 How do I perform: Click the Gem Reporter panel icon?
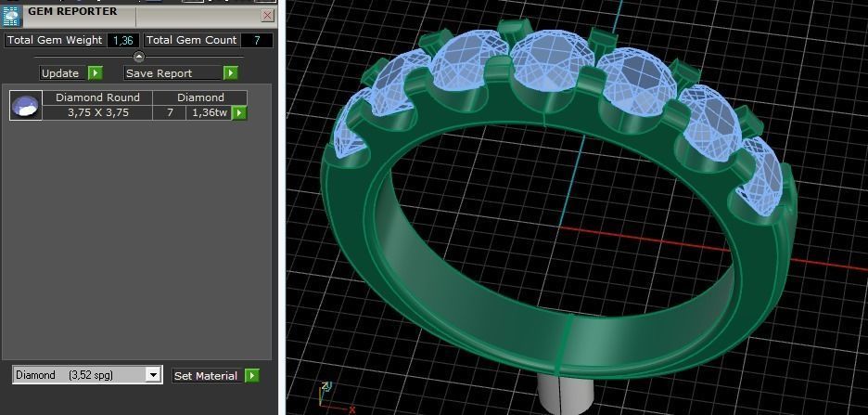pyautogui.click(x=10, y=16)
